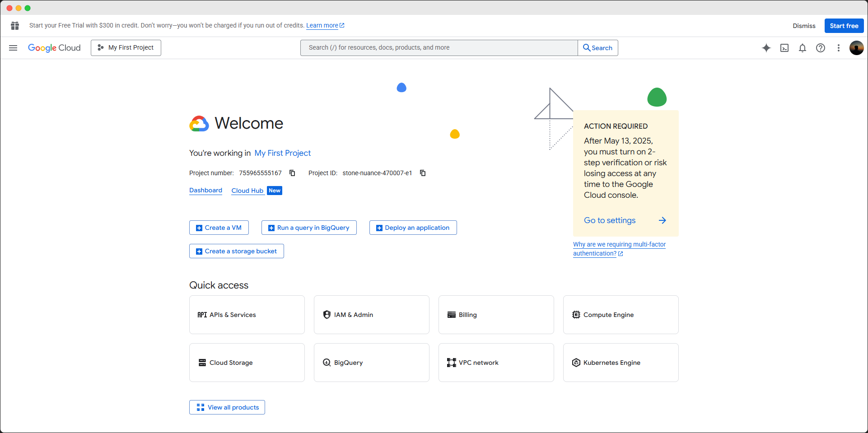Click Create a storage bucket
This screenshot has height=433, width=868.
(x=237, y=251)
